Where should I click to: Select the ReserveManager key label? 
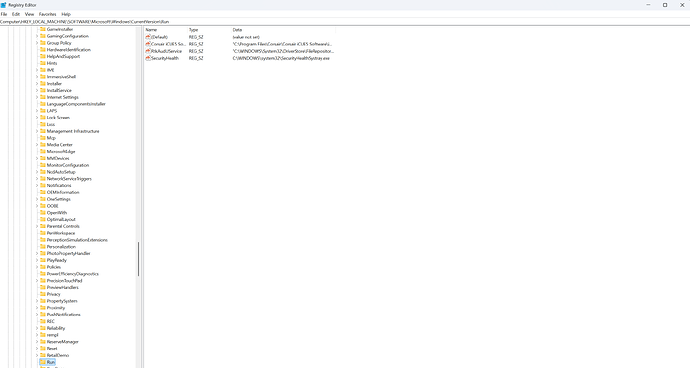click(x=62, y=342)
